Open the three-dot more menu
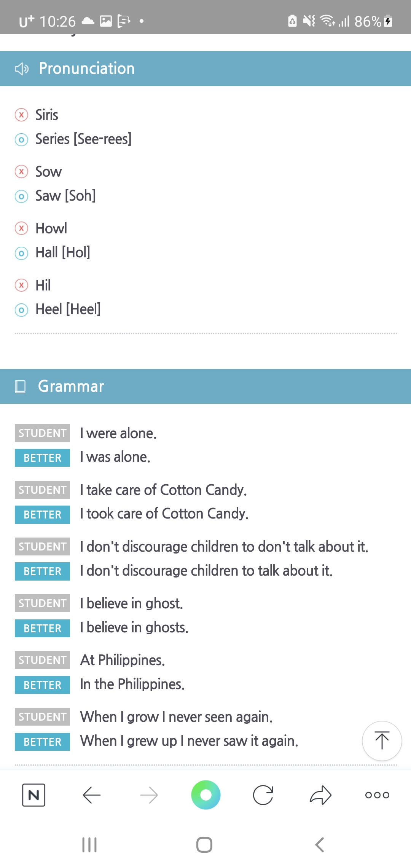The width and height of the screenshot is (411, 868). pos(377,795)
